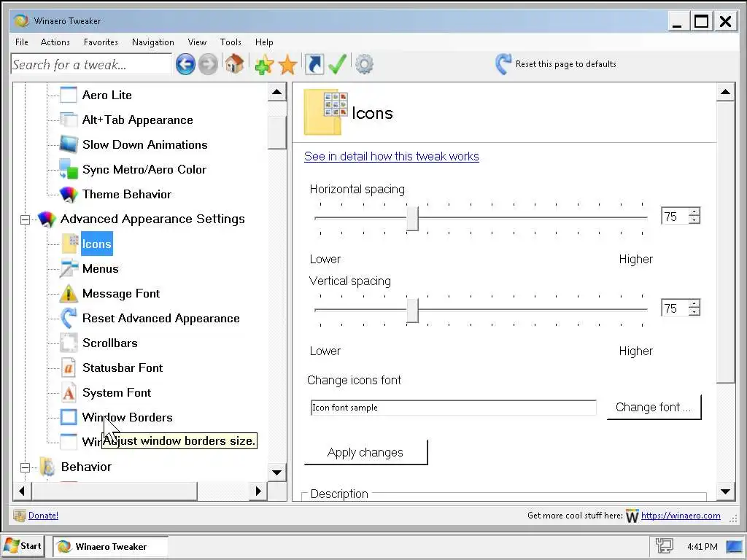The width and height of the screenshot is (747, 560).
Task: Open the File menu
Action: pos(21,42)
